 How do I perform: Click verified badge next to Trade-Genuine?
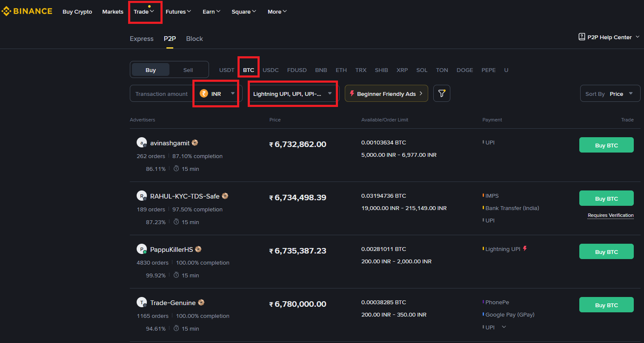tap(201, 303)
